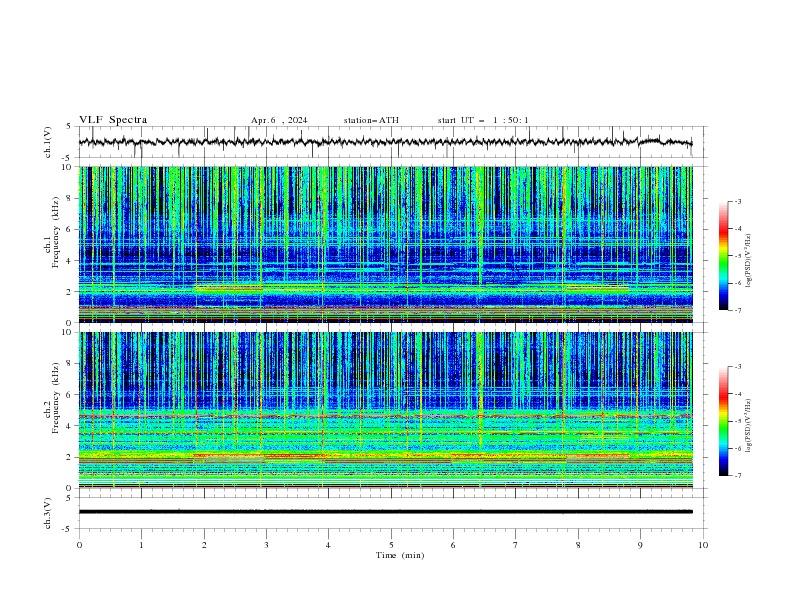
Task: Click the ch.2 spectrogram color bar
Action: pos(723,421)
